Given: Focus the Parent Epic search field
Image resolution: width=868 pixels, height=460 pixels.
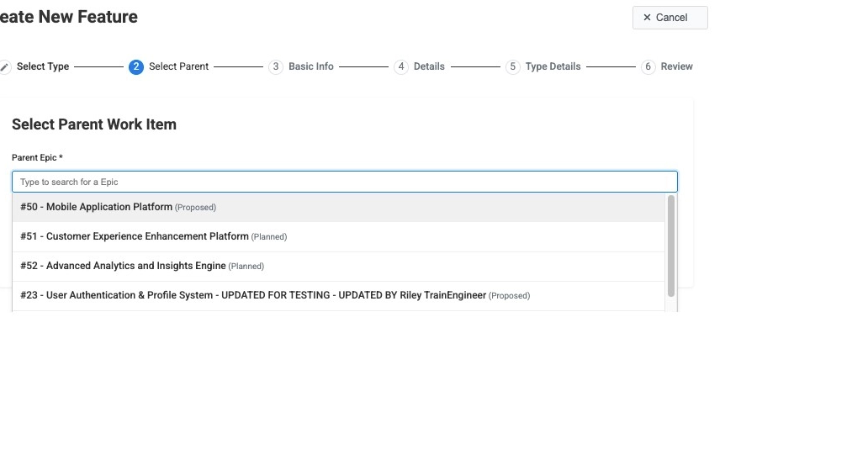Looking at the screenshot, I should pyautogui.click(x=344, y=182).
